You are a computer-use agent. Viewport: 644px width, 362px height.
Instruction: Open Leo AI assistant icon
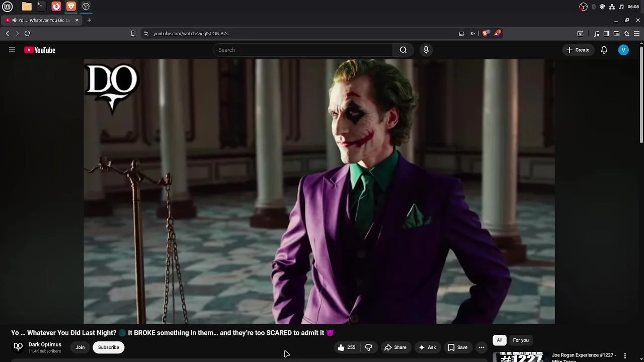click(626, 34)
